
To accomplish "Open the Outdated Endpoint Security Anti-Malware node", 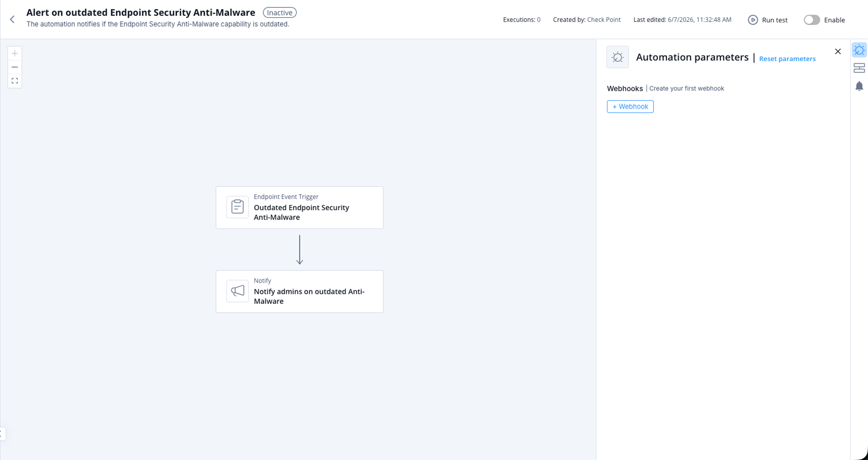I will [x=299, y=208].
